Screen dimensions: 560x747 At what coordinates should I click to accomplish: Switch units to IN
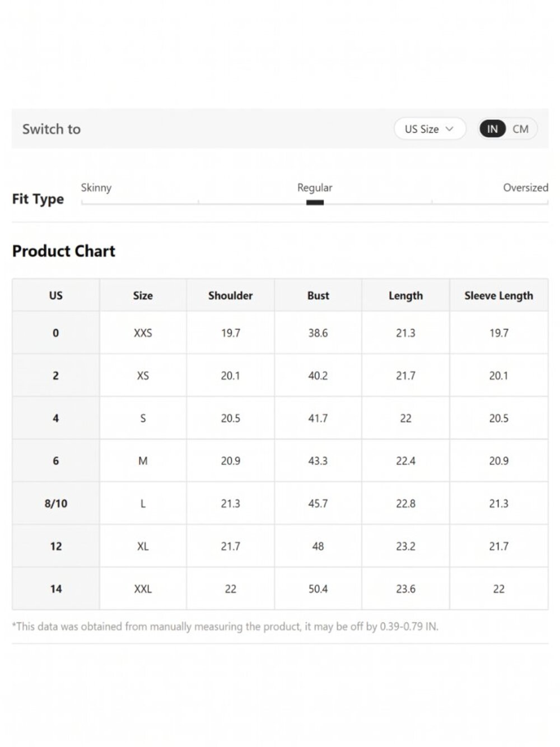[x=492, y=129]
